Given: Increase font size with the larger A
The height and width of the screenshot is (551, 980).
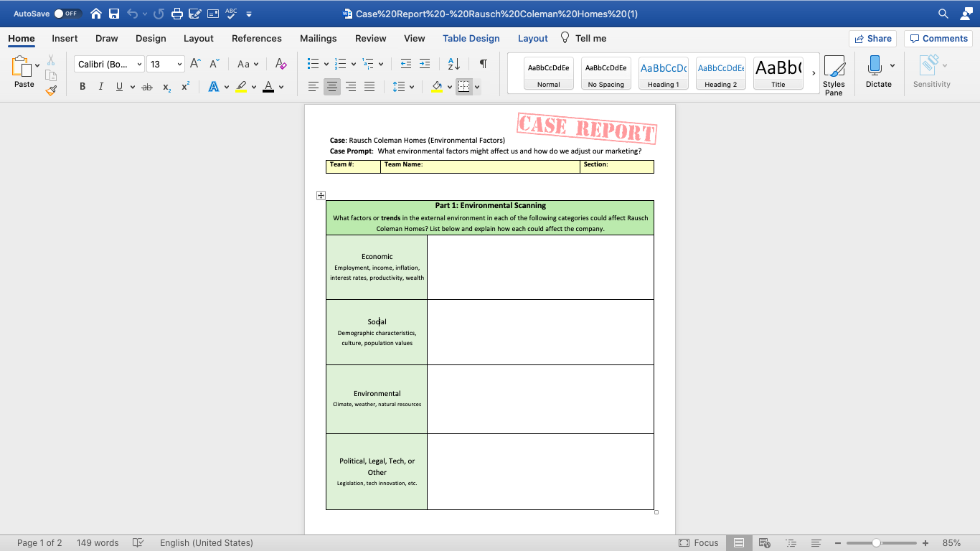Looking at the screenshot, I should [195, 64].
